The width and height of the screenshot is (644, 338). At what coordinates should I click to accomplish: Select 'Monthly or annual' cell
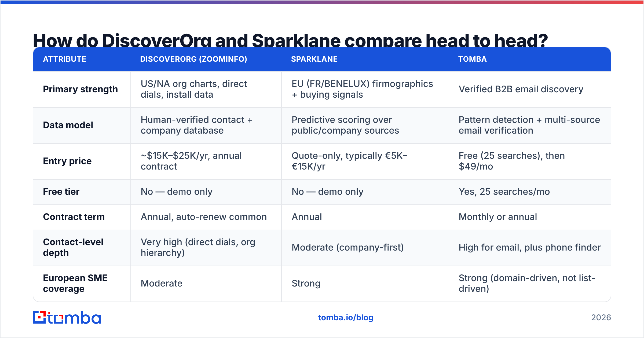530,217
